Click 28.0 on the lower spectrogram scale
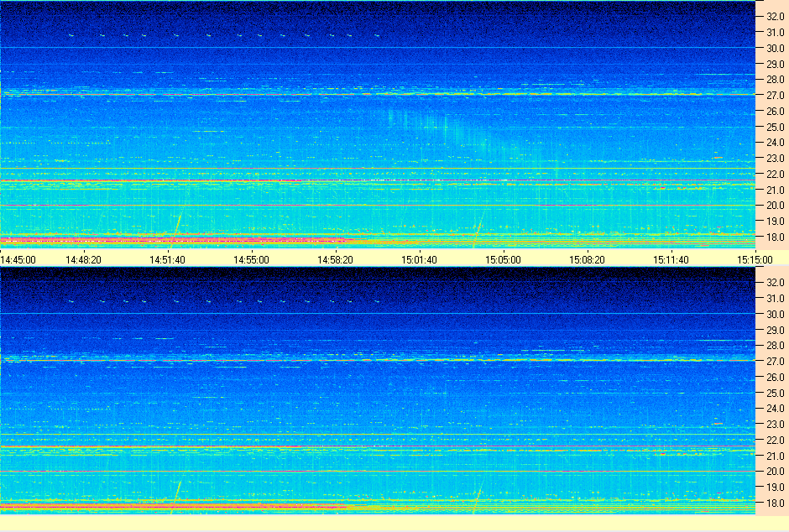 [776, 346]
